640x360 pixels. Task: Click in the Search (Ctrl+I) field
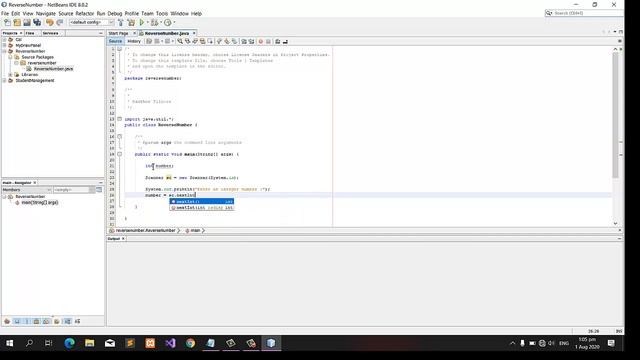(x=587, y=13)
